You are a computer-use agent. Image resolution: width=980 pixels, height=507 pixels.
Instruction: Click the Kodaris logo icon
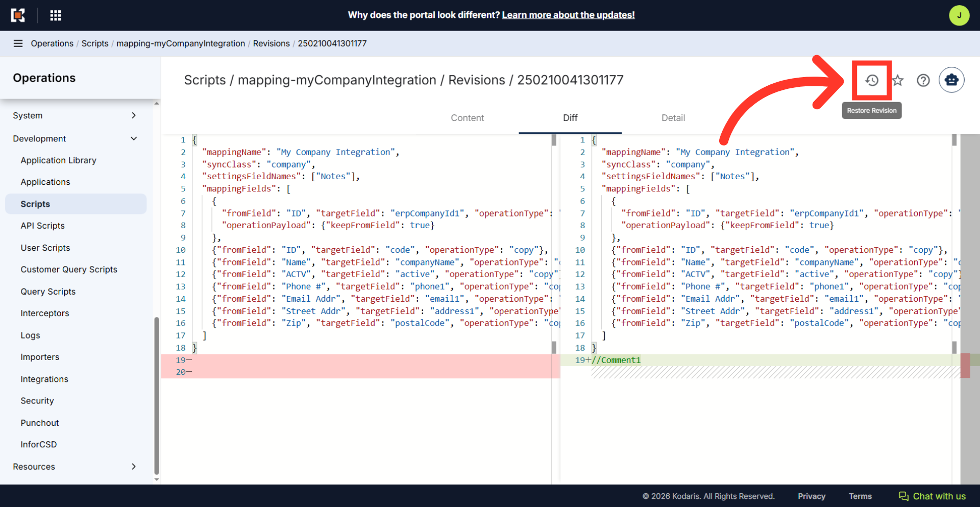coord(18,15)
